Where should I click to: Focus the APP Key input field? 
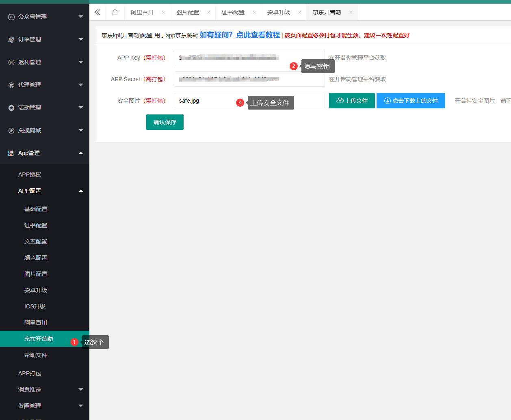pos(250,58)
